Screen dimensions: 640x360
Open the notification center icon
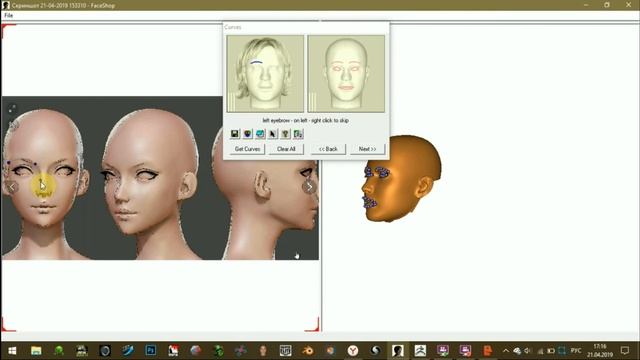pyautogui.click(x=625, y=351)
